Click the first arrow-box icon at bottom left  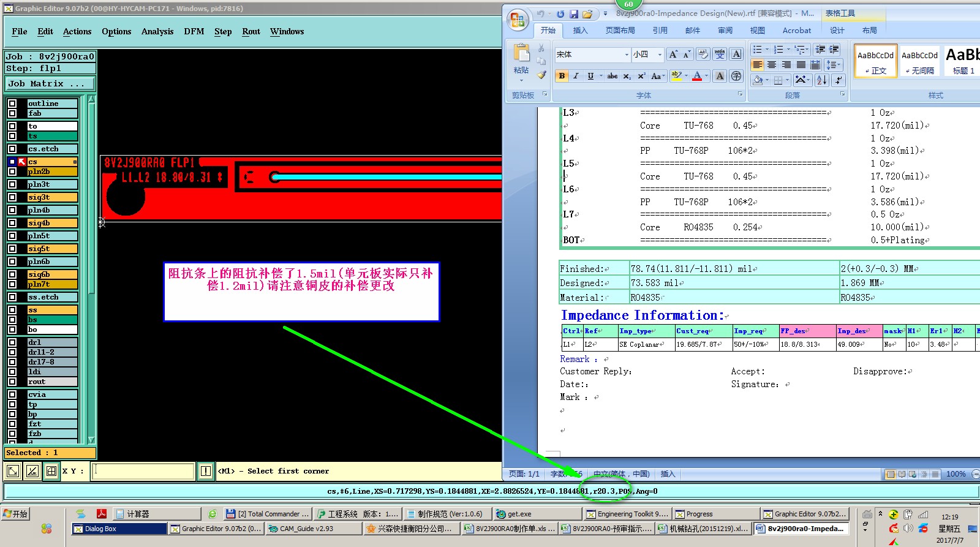tap(12, 471)
